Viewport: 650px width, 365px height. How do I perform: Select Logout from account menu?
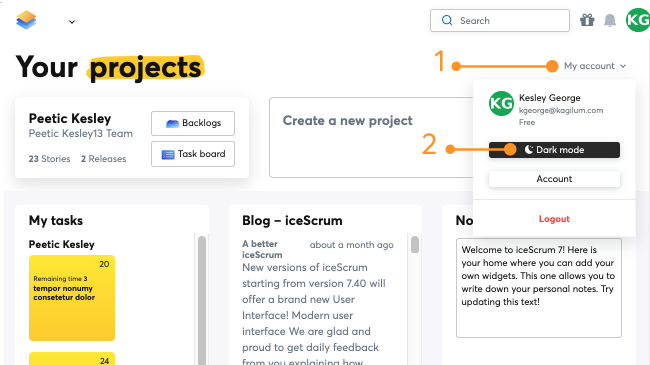click(x=554, y=219)
